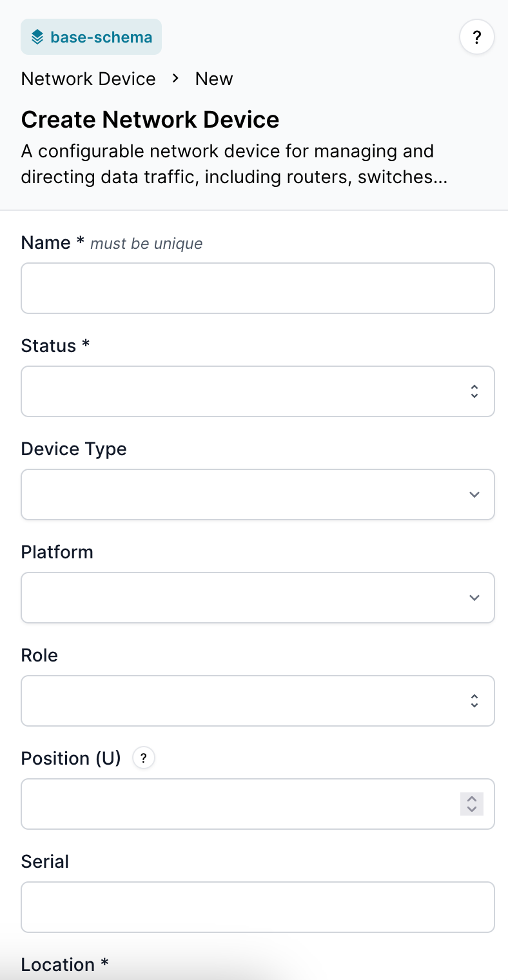Click the layers icon in base-schema badge
Screen dimensions: 508x980
38,37
